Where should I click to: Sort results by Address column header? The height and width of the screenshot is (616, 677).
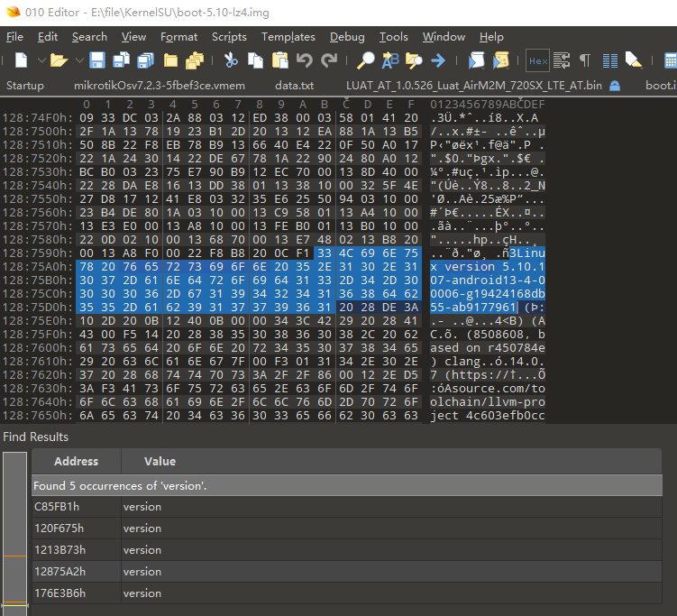(x=77, y=461)
